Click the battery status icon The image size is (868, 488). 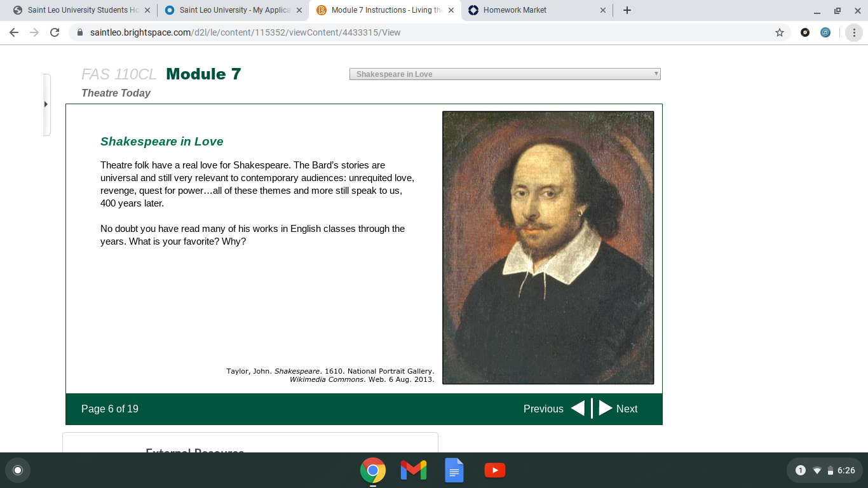point(830,471)
